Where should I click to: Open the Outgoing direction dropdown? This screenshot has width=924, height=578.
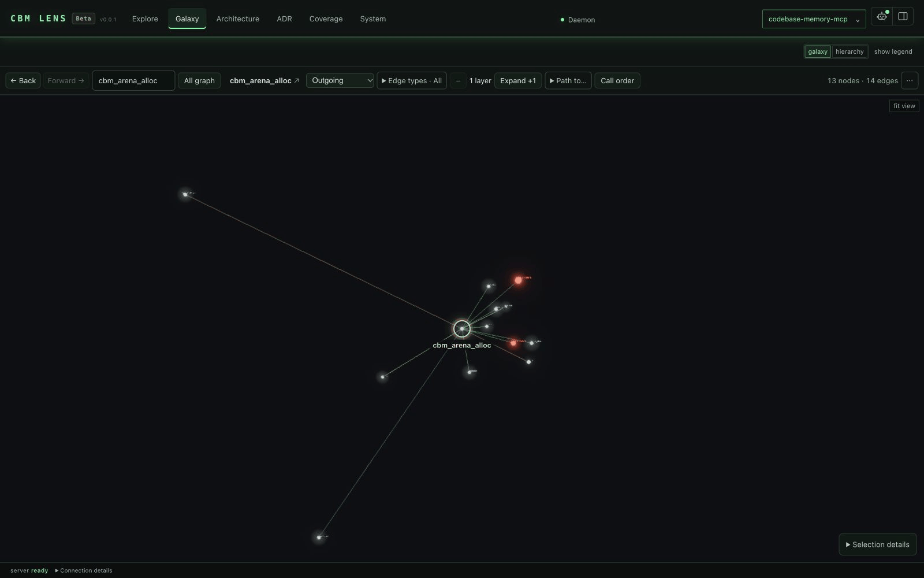(x=340, y=81)
